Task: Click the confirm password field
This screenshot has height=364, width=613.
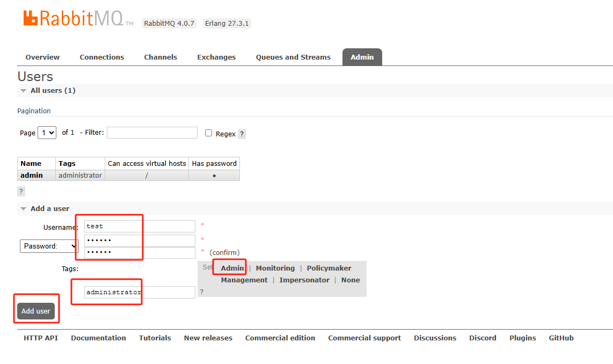Action: 140,252
